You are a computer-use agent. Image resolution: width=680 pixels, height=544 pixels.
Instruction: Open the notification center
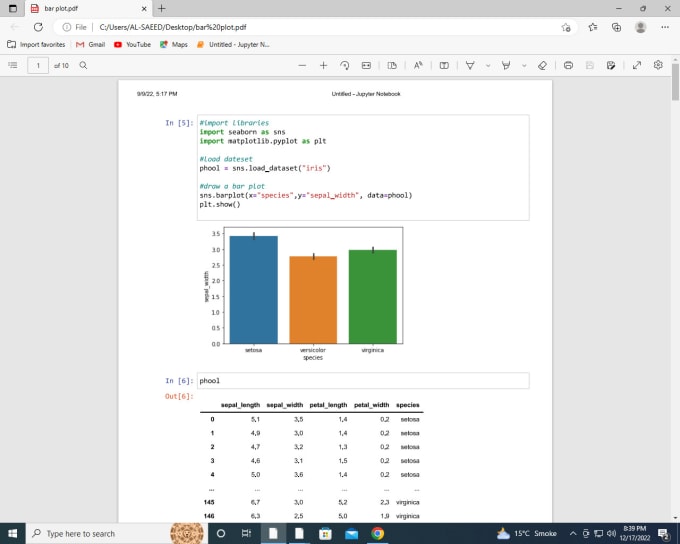[663, 533]
